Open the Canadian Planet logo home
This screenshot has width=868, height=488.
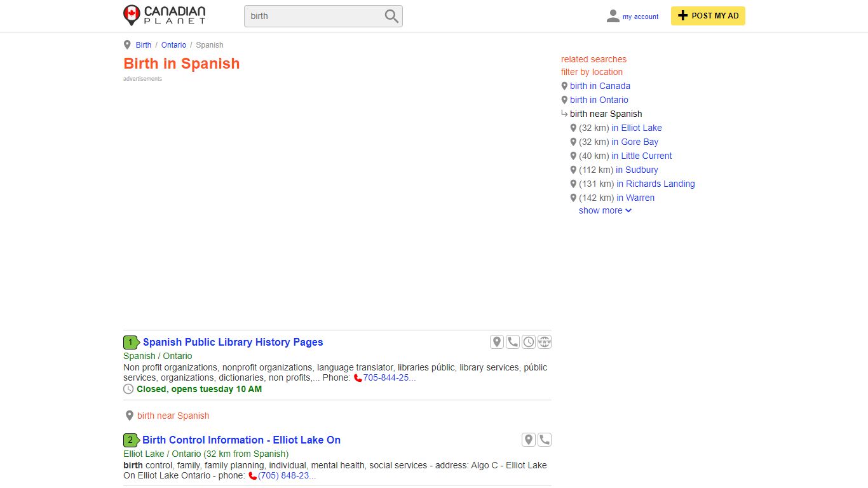point(165,15)
